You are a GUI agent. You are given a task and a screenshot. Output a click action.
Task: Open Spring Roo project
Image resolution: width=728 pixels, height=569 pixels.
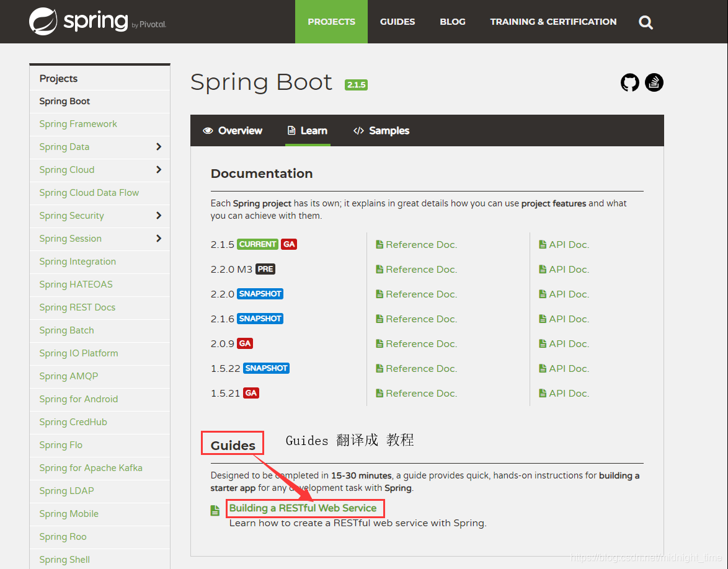(x=63, y=537)
